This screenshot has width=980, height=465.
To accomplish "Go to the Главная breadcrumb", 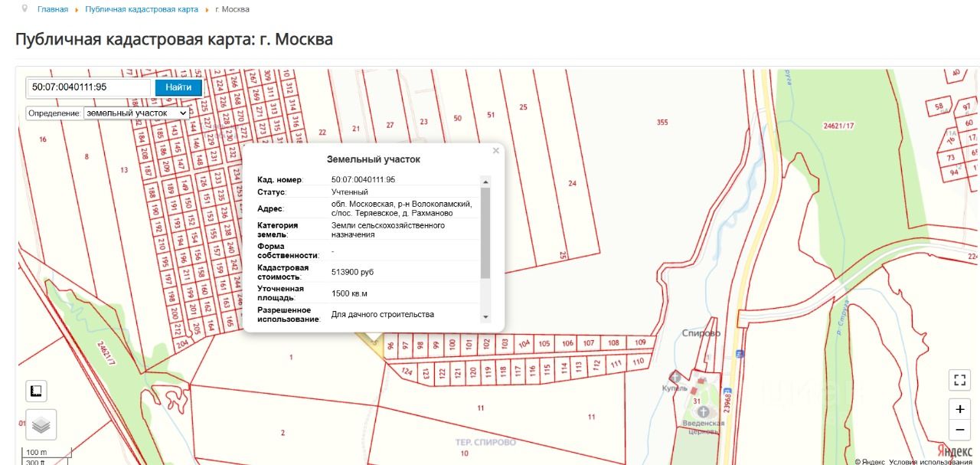I will [53, 9].
